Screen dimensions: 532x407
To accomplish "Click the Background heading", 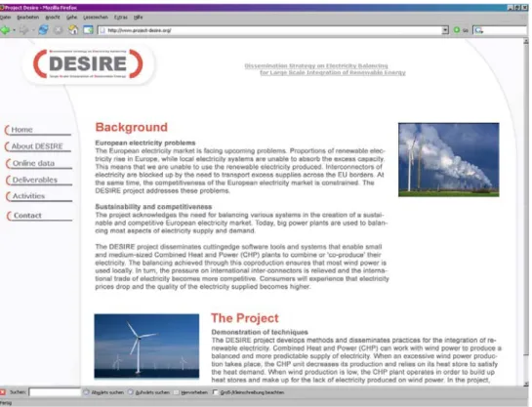I will click(x=132, y=127).
